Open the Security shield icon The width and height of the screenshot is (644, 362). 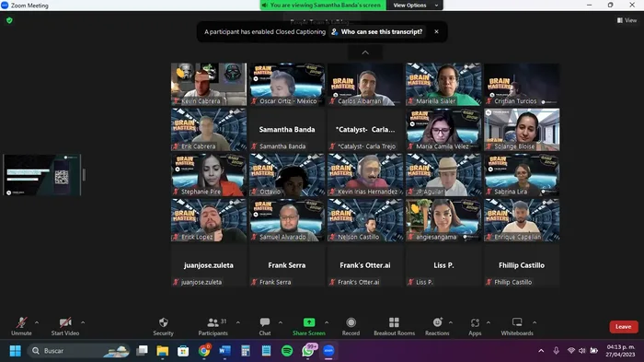click(x=163, y=322)
